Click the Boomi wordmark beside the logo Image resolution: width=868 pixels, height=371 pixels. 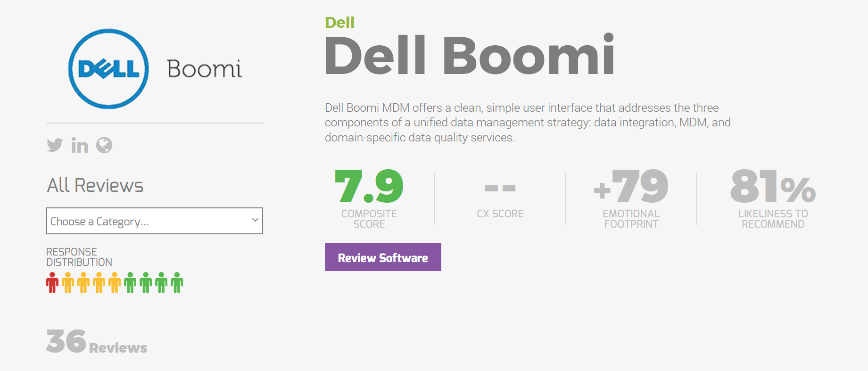tap(204, 69)
